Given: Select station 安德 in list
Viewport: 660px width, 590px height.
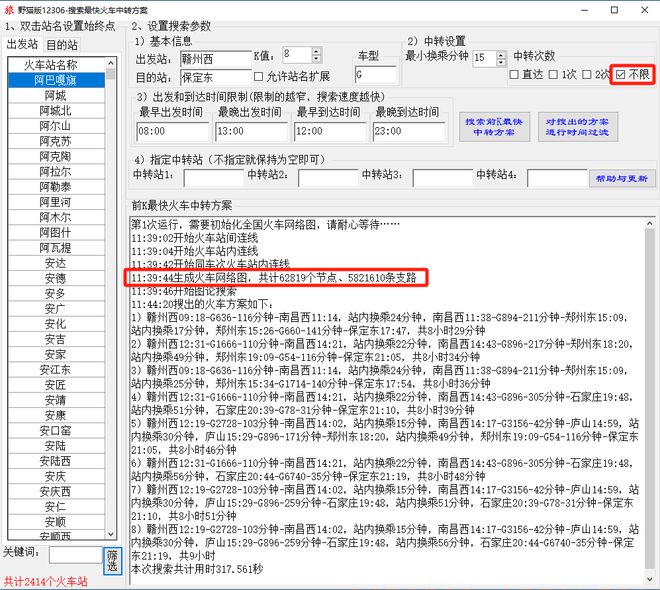Looking at the screenshot, I should pyautogui.click(x=56, y=278).
